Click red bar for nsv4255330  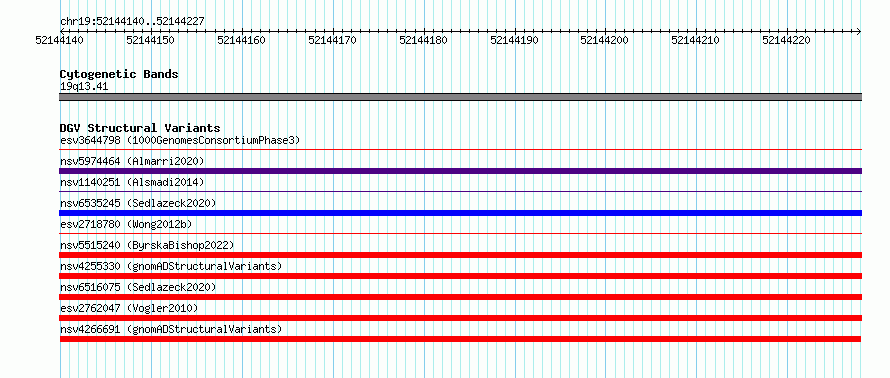point(460,276)
